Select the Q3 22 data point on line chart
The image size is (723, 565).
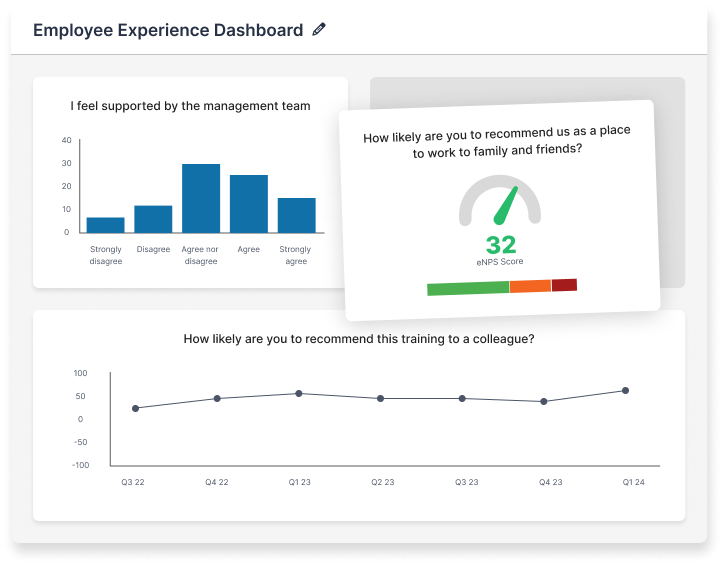135,408
